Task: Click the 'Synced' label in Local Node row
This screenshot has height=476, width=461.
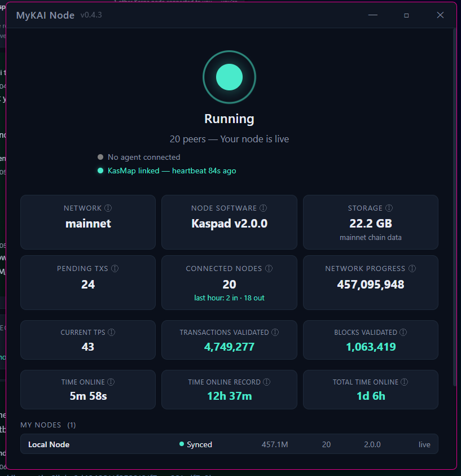Action: [x=199, y=444]
